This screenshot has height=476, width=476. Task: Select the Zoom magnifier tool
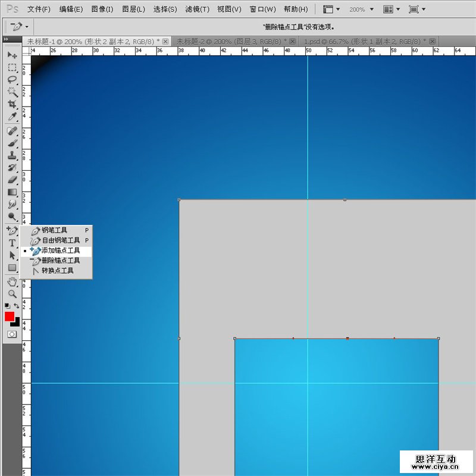pyautogui.click(x=12, y=293)
